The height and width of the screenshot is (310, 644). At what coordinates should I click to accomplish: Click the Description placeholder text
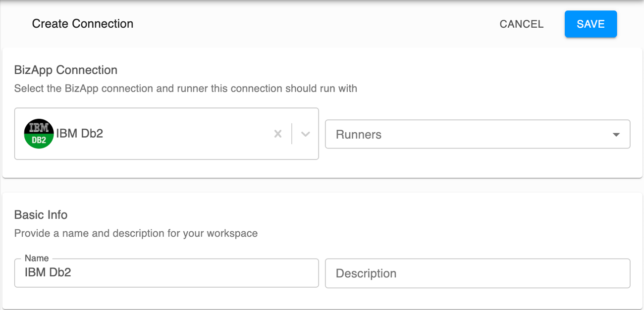point(366,273)
